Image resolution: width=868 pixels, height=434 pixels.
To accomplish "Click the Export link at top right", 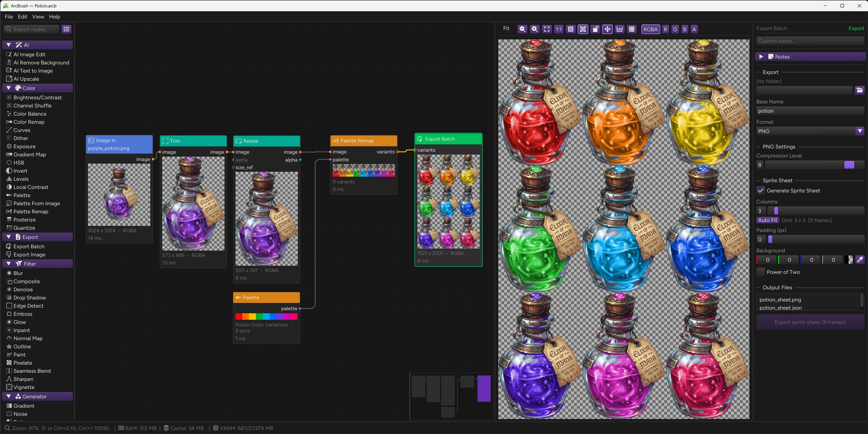I will tap(856, 28).
